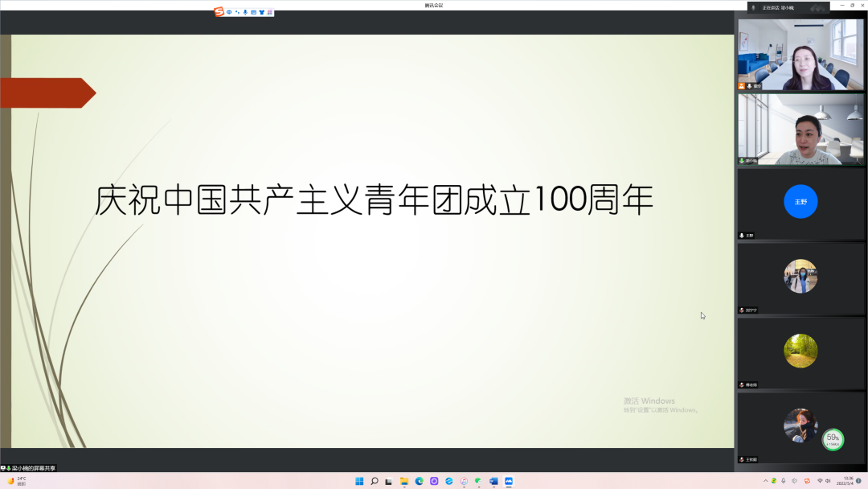The height and width of the screenshot is (489, 868).
Task: Click the volume speaker tray icon
Action: [x=829, y=481]
